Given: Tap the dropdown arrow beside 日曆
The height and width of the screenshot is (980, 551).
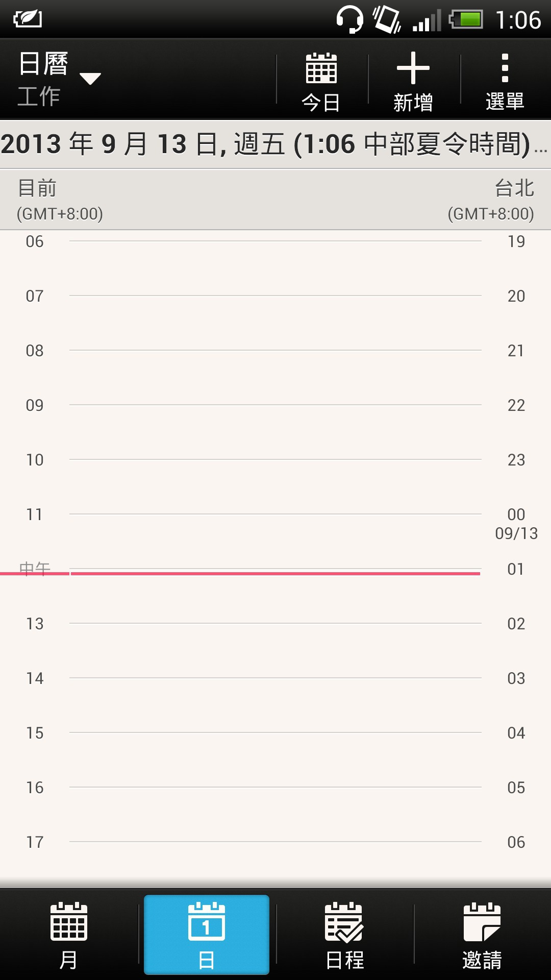Looking at the screenshot, I should pyautogui.click(x=90, y=79).
